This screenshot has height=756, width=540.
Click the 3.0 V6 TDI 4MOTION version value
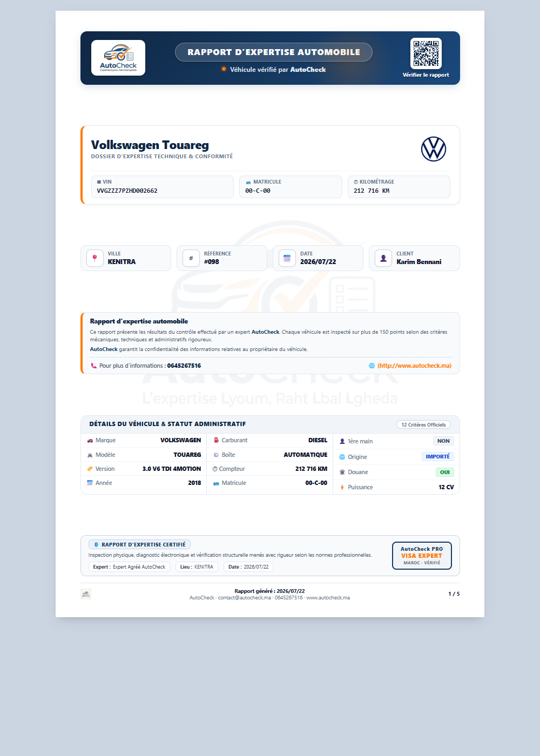(x=172, y=469)
